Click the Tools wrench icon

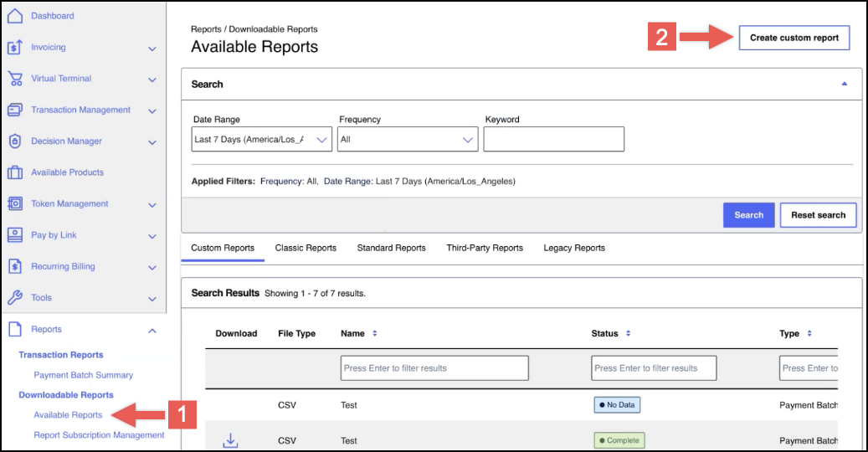coord(14,298)
